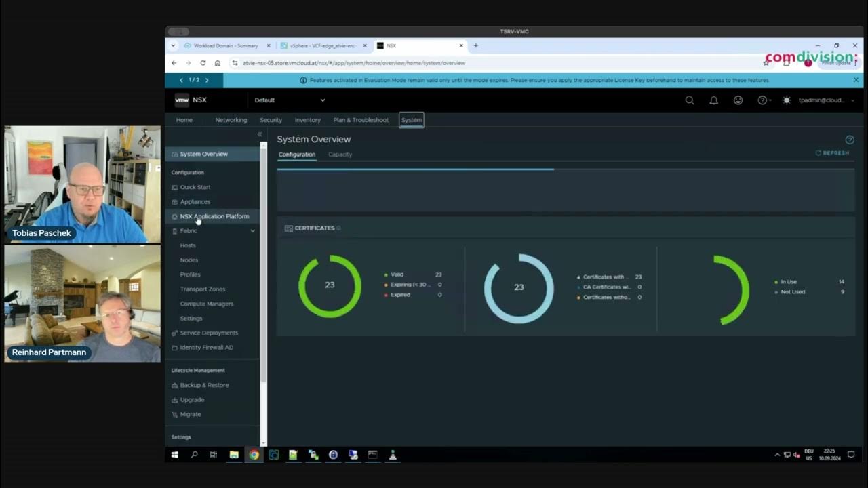
Task: Toggle the light/dark theme sun icon
Action: [787, 100]
